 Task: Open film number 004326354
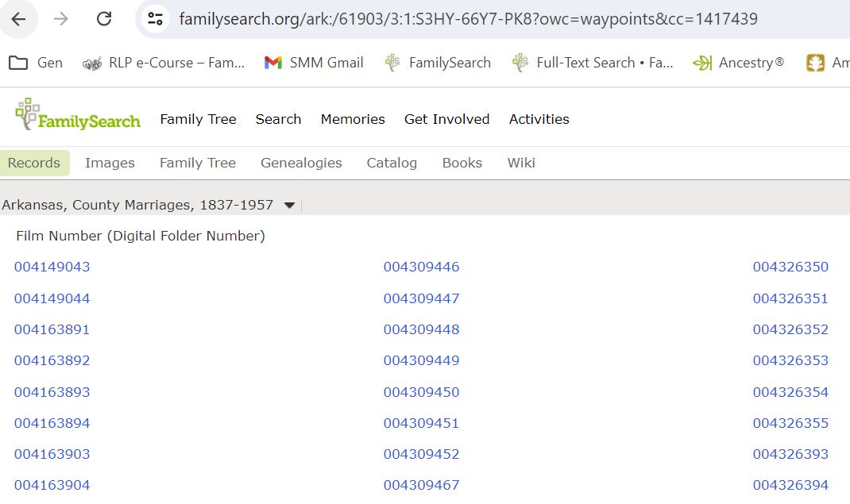coord(790,392)
